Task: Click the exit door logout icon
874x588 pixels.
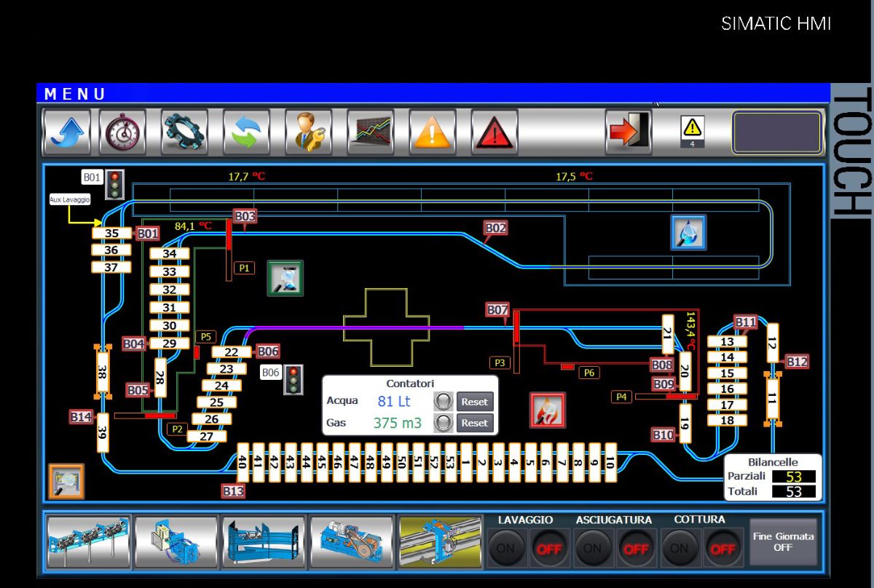Action: [x=629, y=132]
